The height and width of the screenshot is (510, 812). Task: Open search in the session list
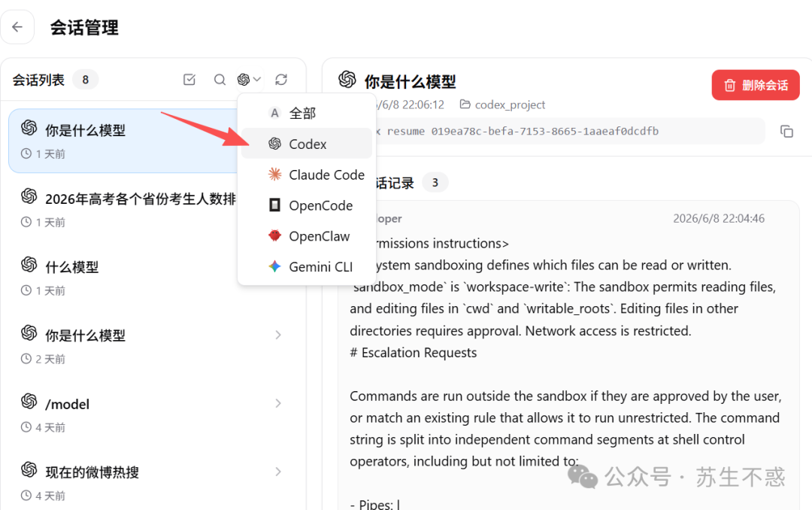220,79
